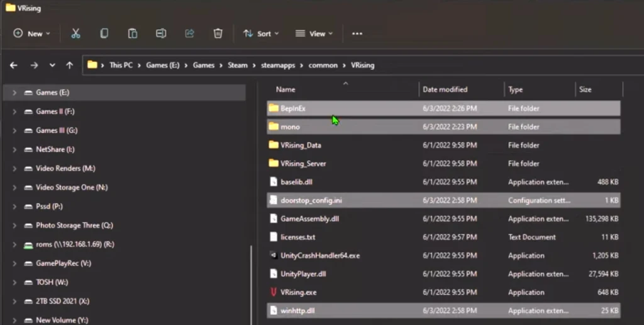
Task: Click the folder icon in address bar
Action: [x=92, y=65]
